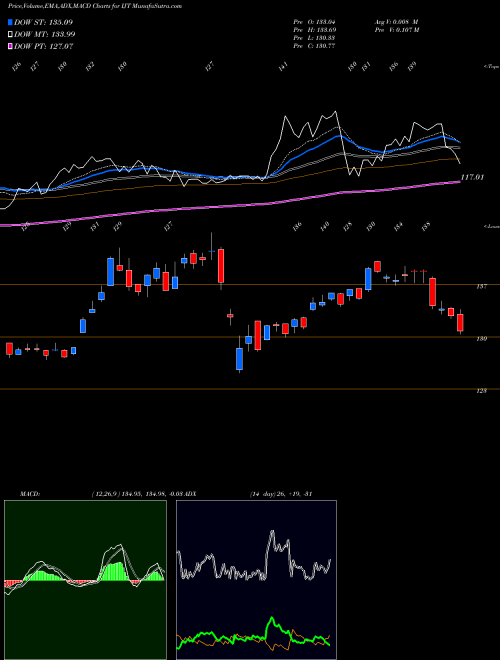The image size is (500, 660).
Task: Click the 141 top label above EMA chart
Action: coord(283,67)
